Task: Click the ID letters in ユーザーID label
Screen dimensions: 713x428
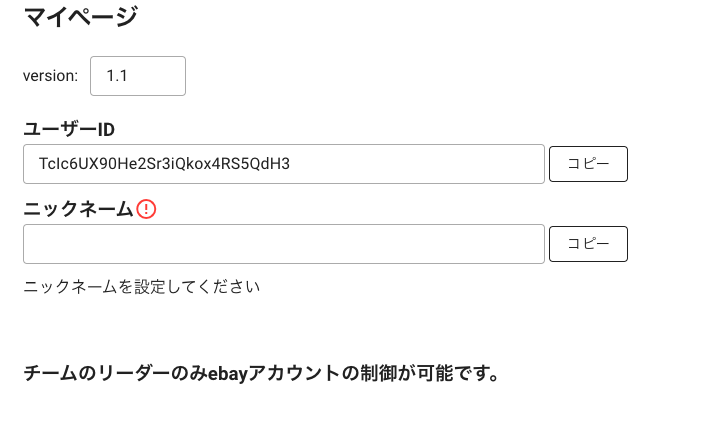Action: point(106,130)
